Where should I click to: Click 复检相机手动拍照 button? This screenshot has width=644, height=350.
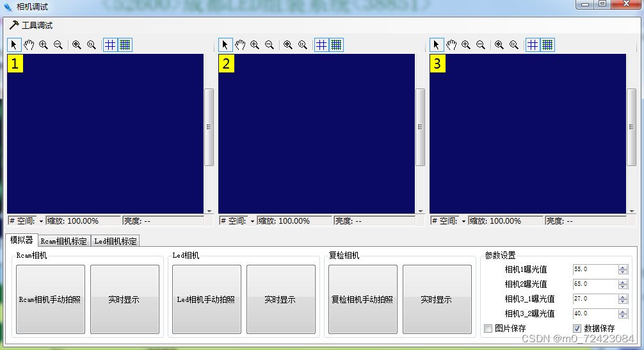coord(363,299)
